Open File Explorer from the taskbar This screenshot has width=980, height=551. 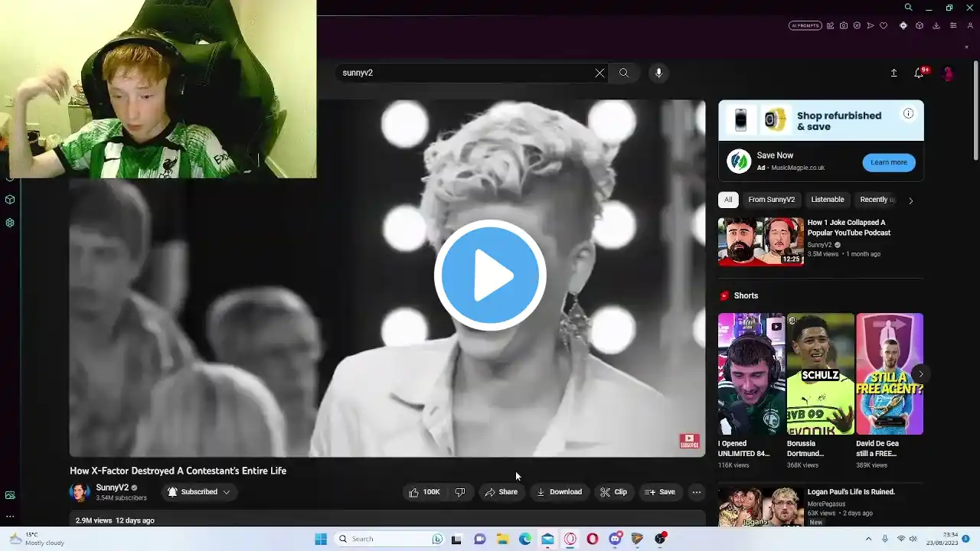tap(502, 539)
